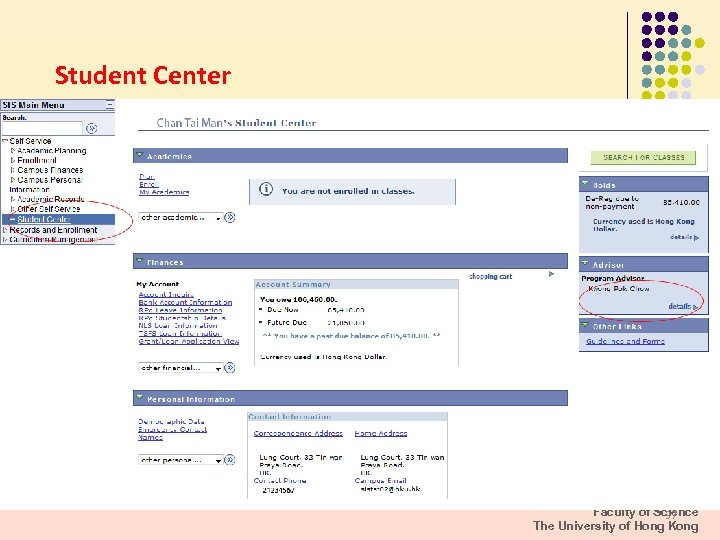Open Guidelines and Forms link

(x=625, y=341)
